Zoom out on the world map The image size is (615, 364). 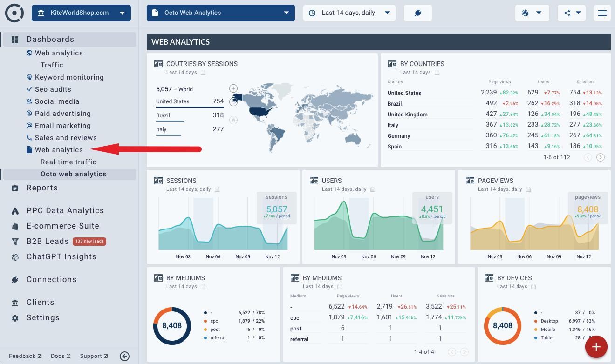click(x=233, y=102)
